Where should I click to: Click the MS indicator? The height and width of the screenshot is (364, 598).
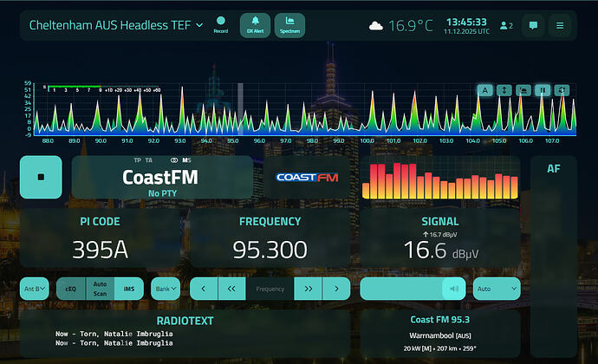[x=186, y=160]
